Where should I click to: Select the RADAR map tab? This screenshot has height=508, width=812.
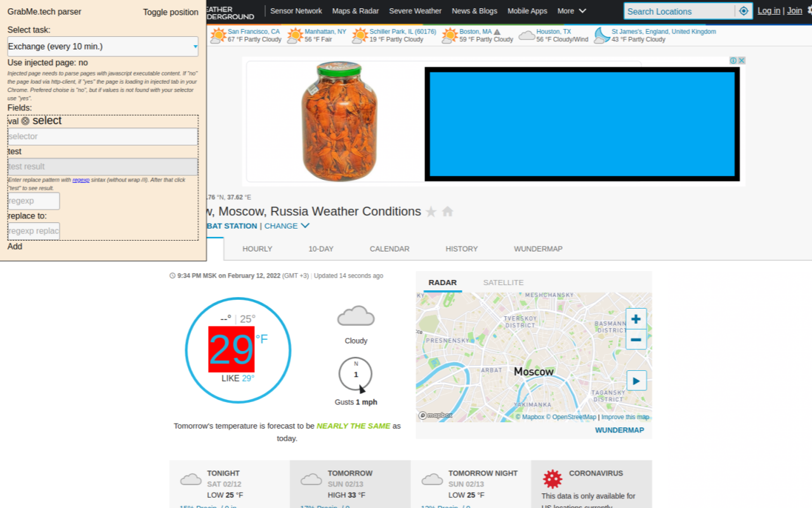(x=443, y=283)
